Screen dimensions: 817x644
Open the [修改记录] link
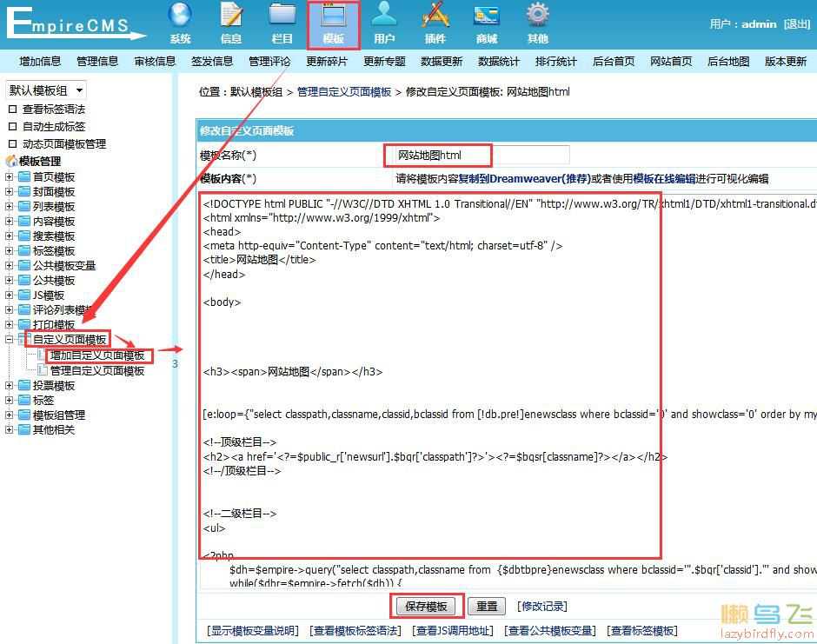click(541, 607)
